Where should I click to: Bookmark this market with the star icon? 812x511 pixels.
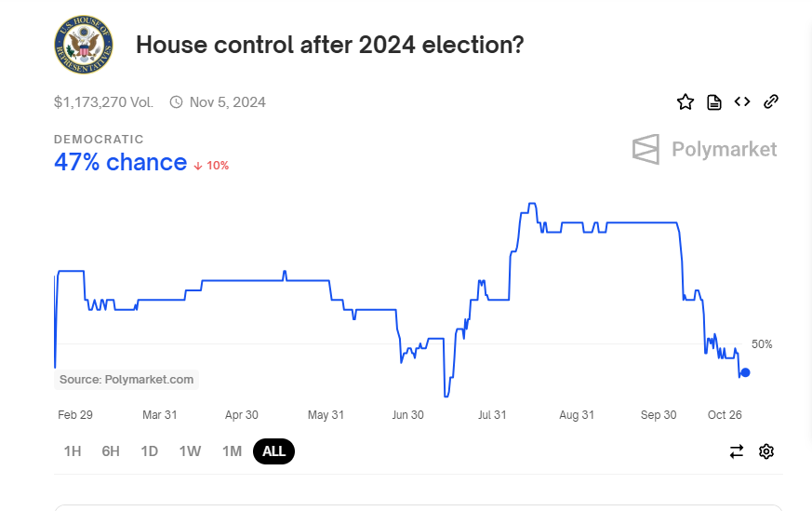coord(686,102)
